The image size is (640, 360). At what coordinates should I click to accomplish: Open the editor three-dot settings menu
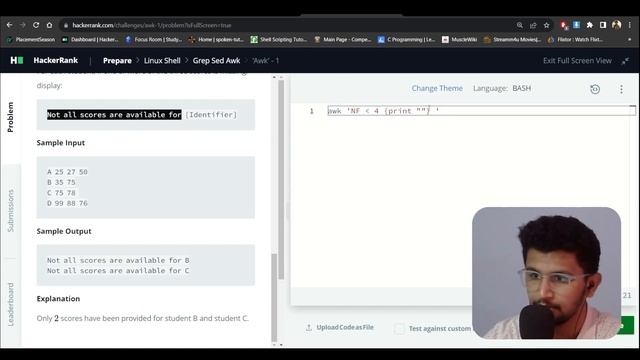click(x=621, y=89)
